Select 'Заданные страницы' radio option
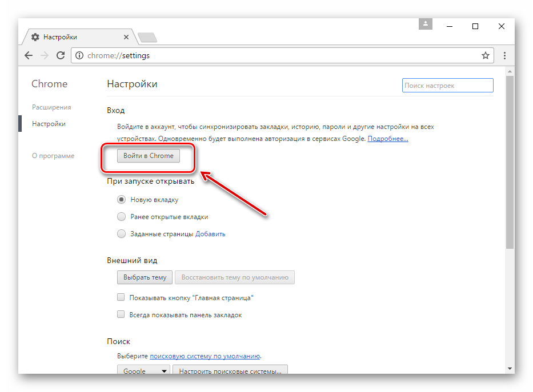Viewport: 533px width, 392px height. click(121, 233)
